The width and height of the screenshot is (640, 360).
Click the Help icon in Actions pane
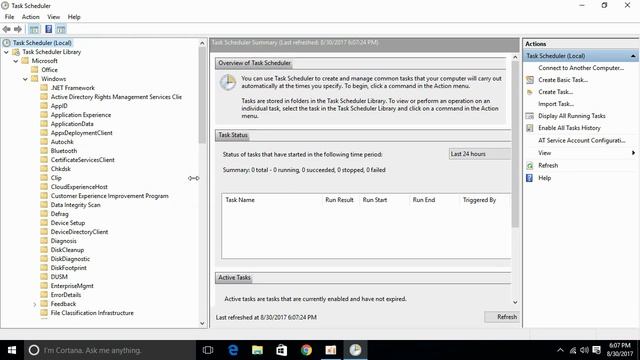point(530,178)
